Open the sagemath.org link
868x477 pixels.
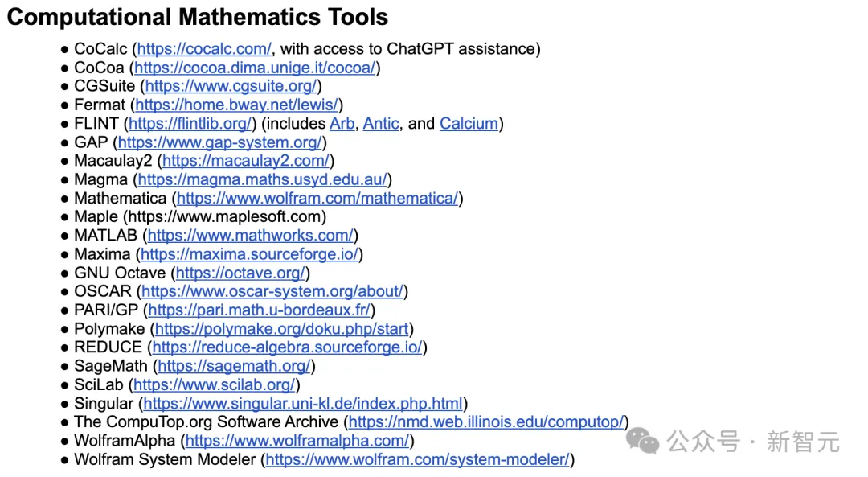click(x=234, y=366)
